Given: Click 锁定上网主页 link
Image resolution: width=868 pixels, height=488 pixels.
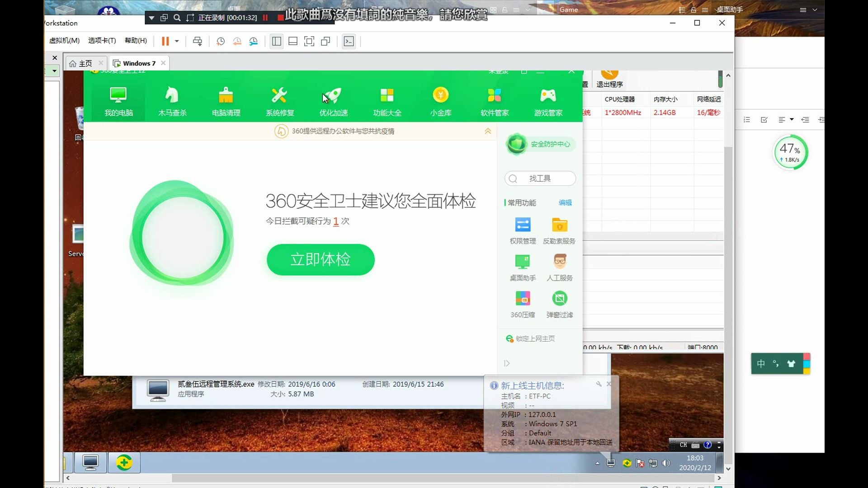Looking at the screenshot, I should coord(530,338).
